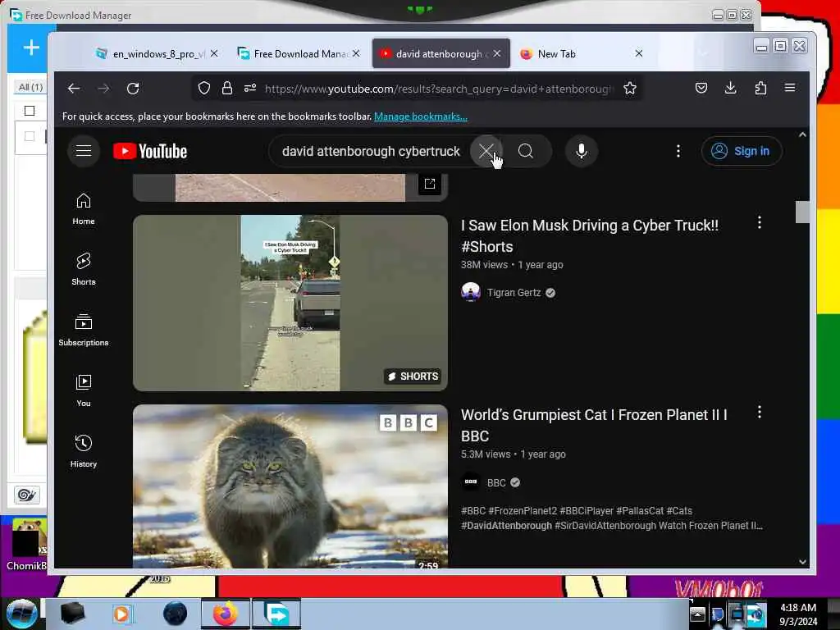This screenshot has height=630, width=840.
Task: Open the Pocket save icon
Action: pos(701,88)
